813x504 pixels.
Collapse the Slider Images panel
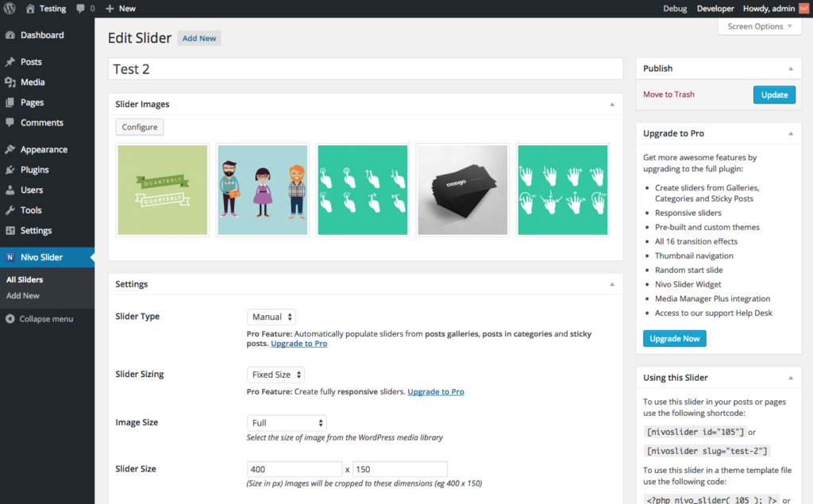click(x=611, y=104)
